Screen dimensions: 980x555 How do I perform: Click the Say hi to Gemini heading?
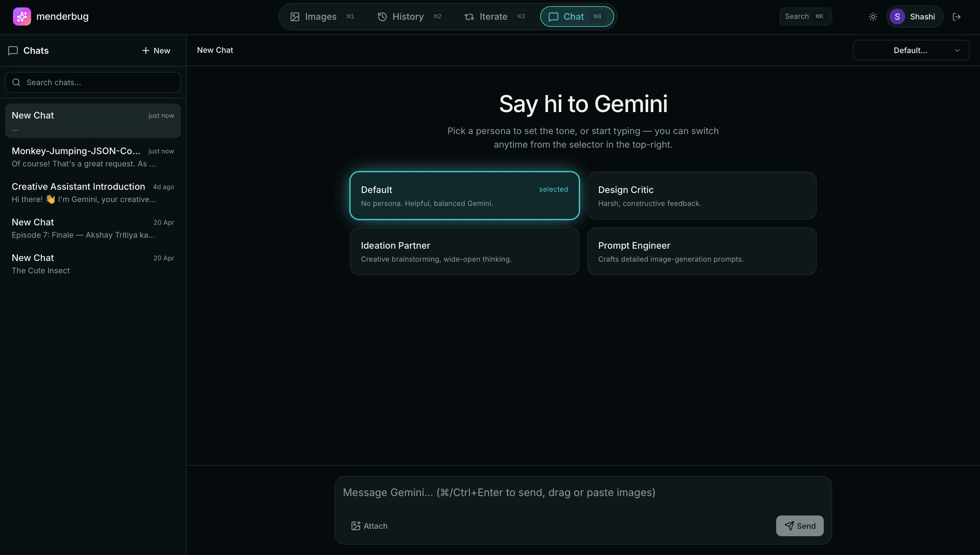click(x=583, y=104)
